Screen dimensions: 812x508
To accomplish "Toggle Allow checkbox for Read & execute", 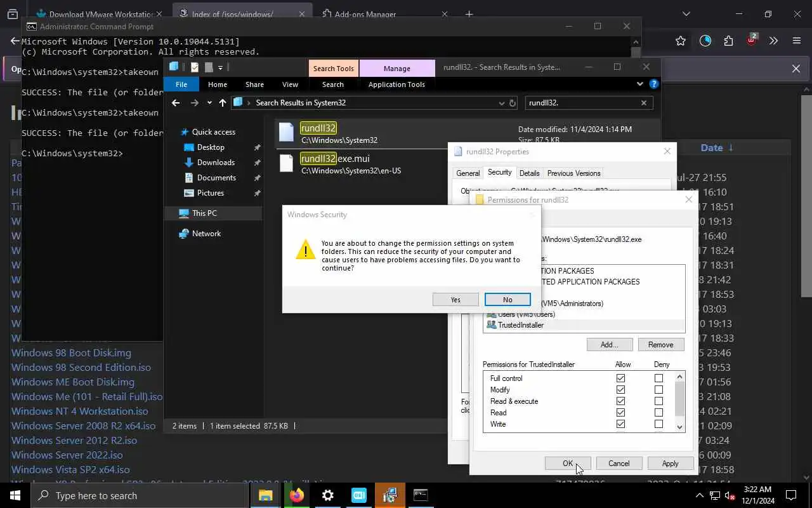I will tap(620, 401).
